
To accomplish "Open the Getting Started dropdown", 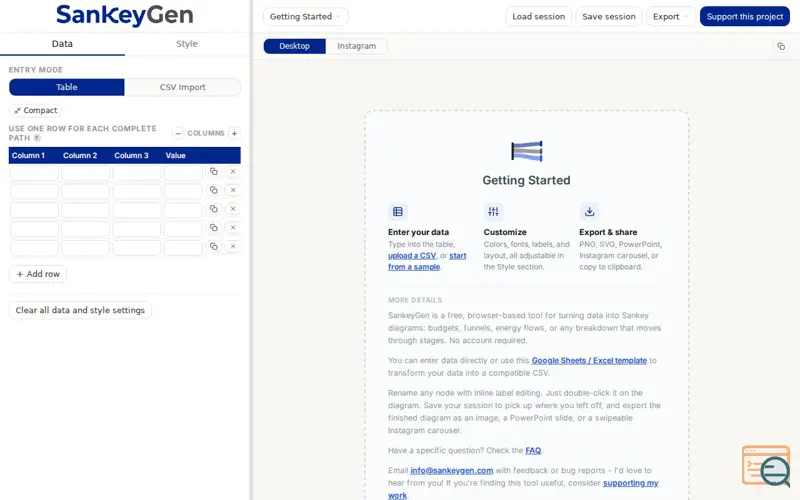I will tap(306, 16).
